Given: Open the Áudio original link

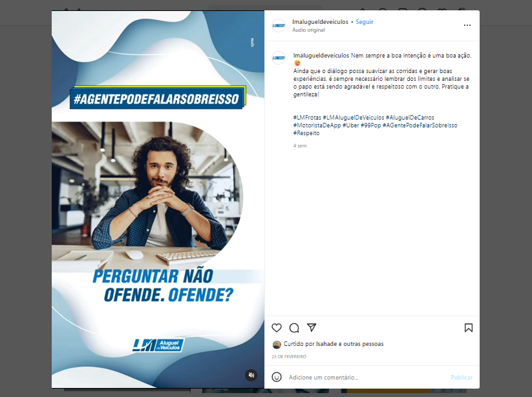Looking at the screenshot, I should pyautogui.click(x=308, y=30).
